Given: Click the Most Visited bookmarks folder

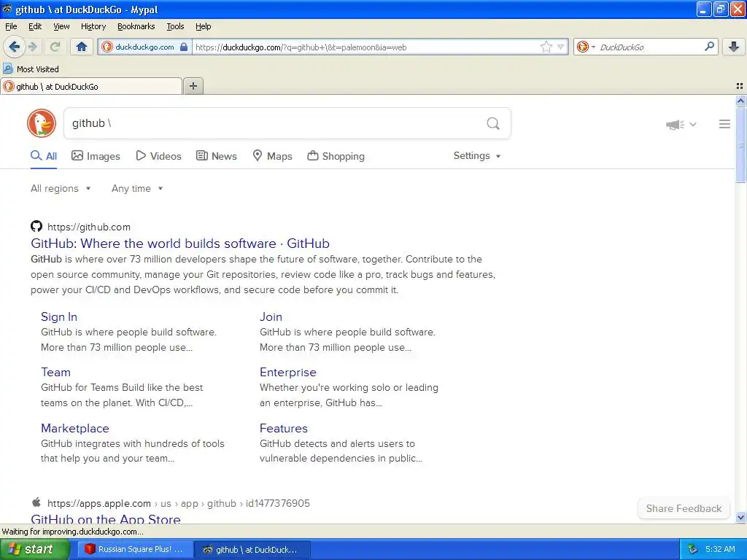Looking at the screenshot, I should [x=31, y=69].
